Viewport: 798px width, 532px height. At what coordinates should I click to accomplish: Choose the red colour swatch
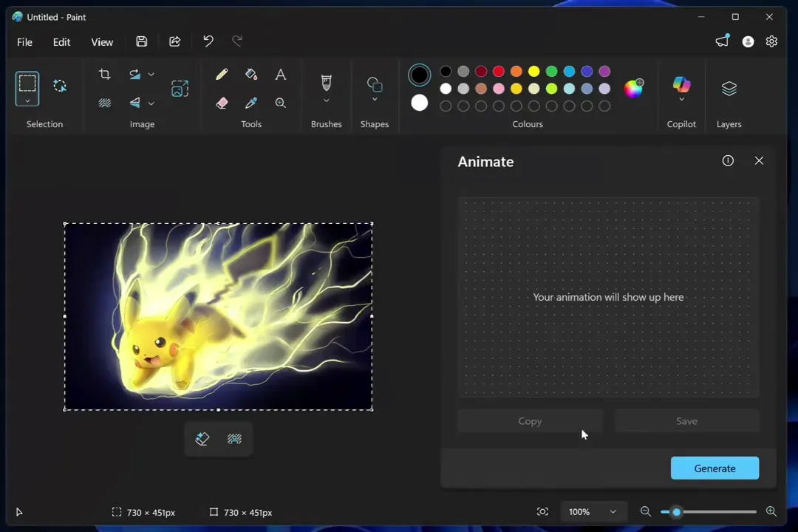pyautogui.click(x=499, y=71)
